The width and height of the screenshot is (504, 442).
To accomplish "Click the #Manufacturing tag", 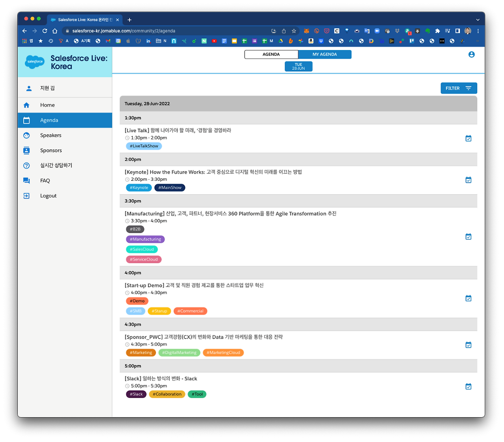I will pyautogui.click(x=145, y=239).
